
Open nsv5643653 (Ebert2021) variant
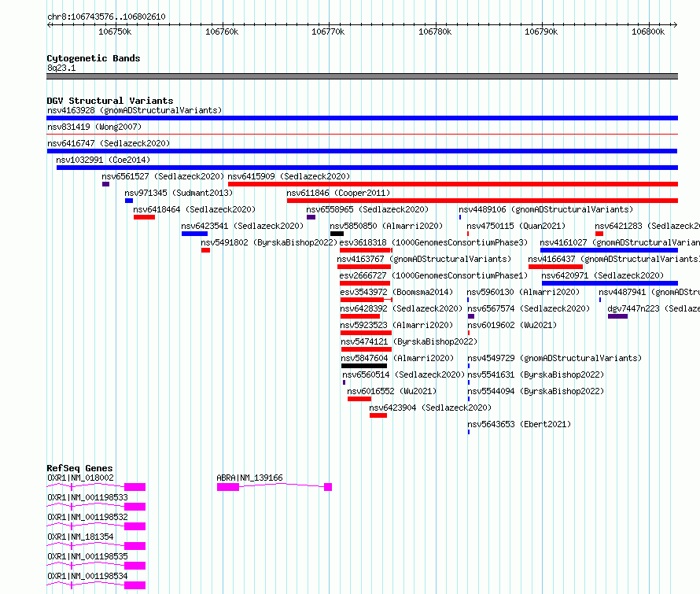click(x=519, y=424)
